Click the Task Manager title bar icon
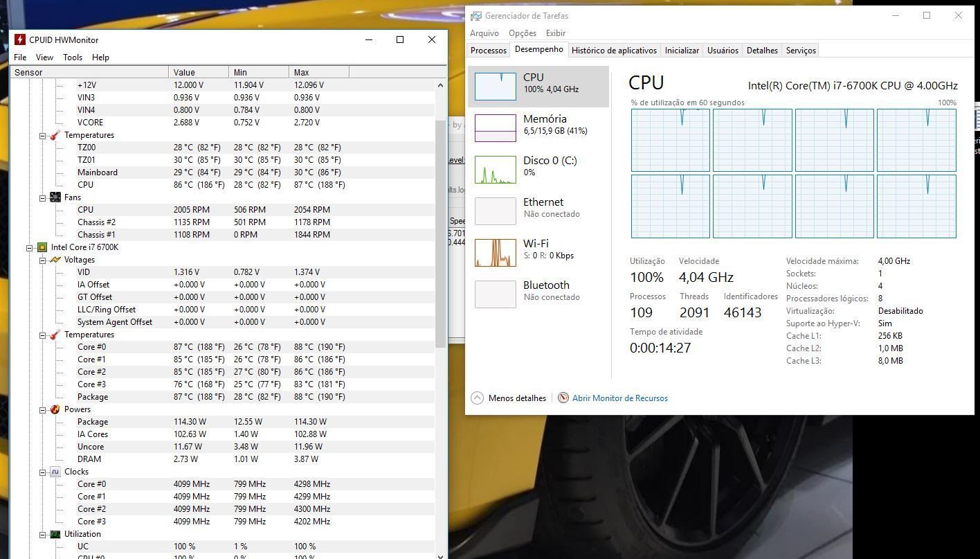The image size is (980, 559). [476, 15]
